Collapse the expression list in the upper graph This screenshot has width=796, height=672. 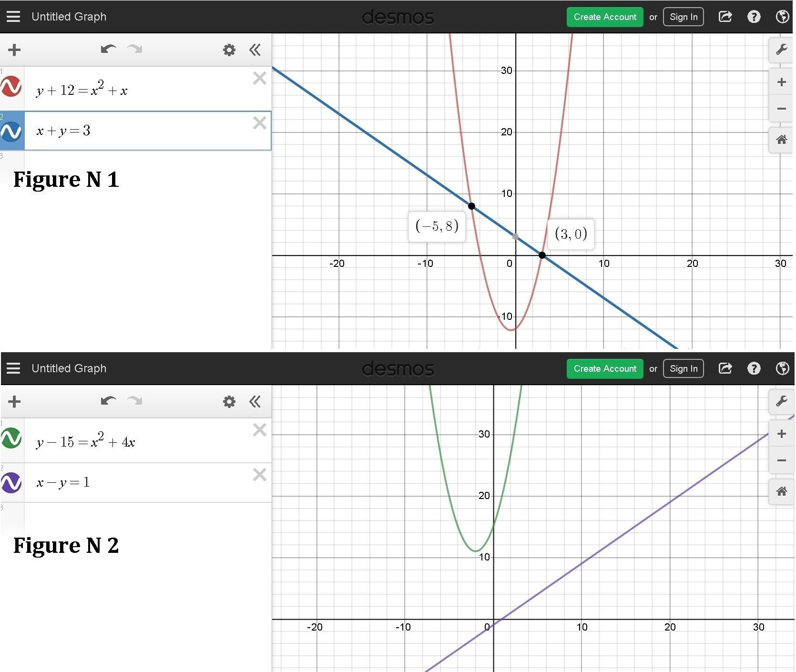tap(255, 50)
